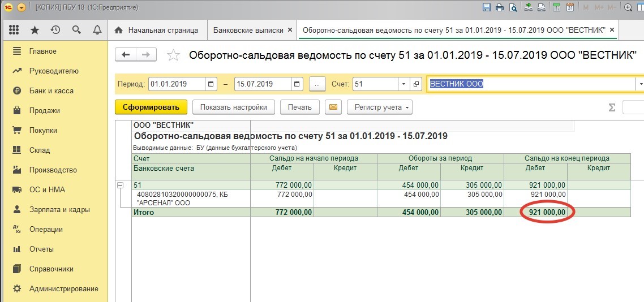Collapse account 51 tree row
Screen dimensions: 644x302
120,185
